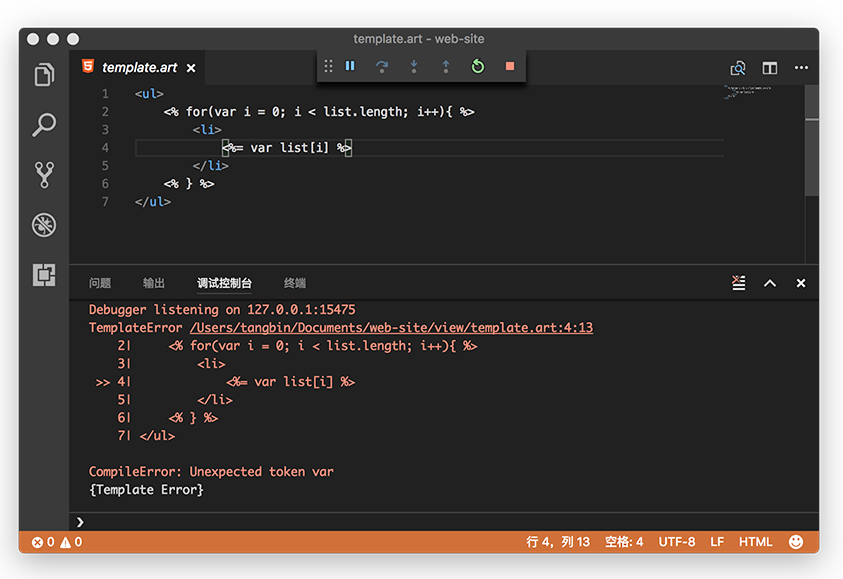Clear the debug console output
Image resolution: width=843 pixels, height=579 pixels.
pos(738,283)
